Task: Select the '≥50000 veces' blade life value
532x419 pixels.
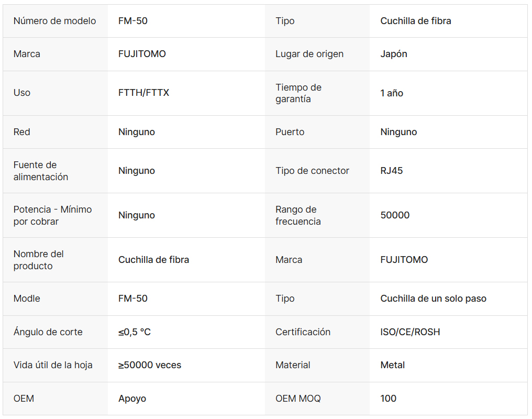Action: 150,365
